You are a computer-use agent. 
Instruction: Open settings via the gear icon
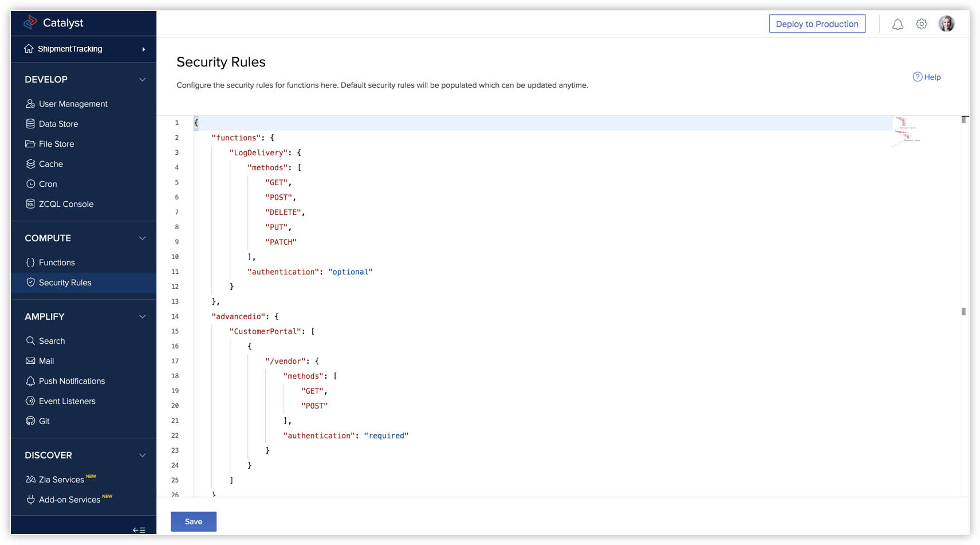[x=922, y=24]
